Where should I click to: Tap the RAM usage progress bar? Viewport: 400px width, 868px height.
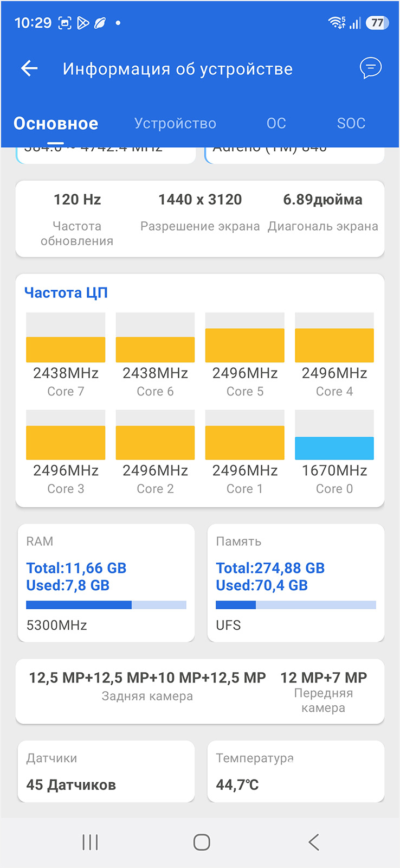click(106, 605)
